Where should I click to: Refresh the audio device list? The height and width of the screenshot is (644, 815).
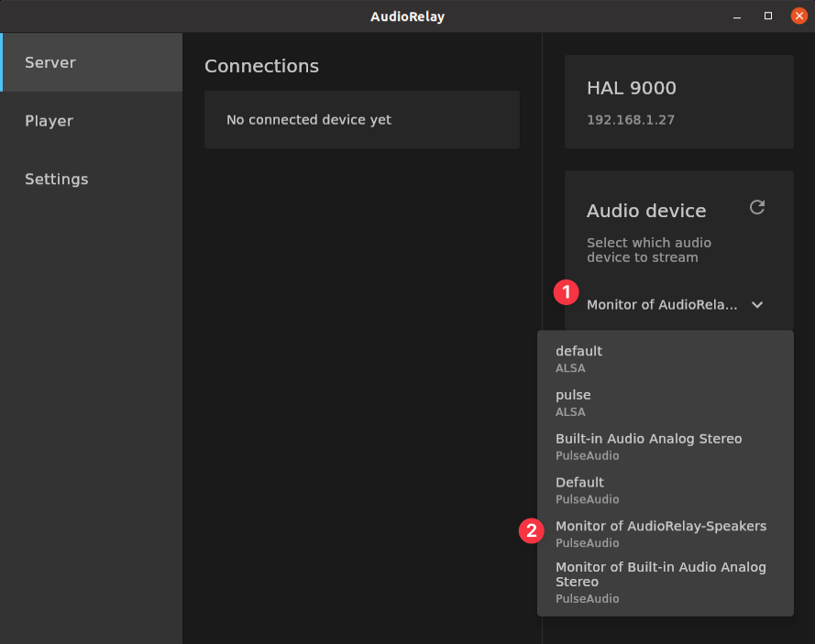coord(756,207)
